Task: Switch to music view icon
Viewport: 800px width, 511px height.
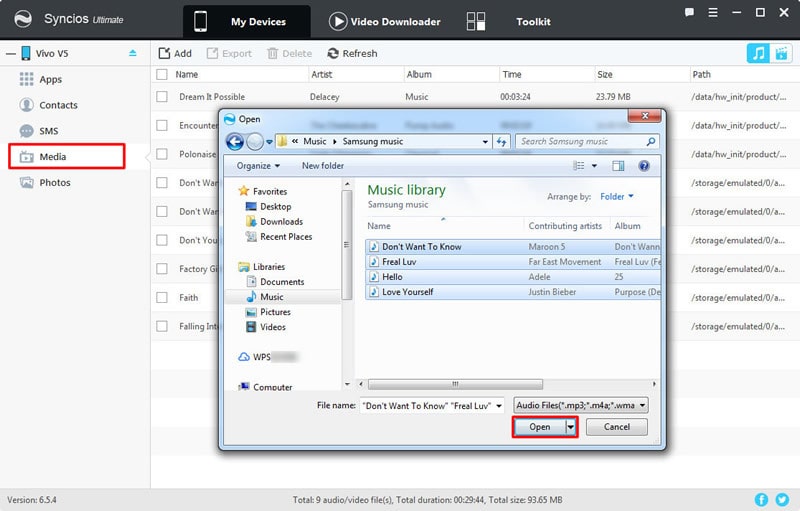Action: 758,53
